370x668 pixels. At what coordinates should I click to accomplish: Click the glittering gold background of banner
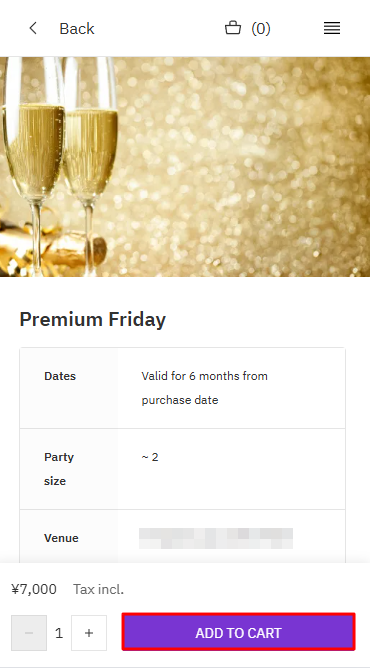[x=243, y=167]
